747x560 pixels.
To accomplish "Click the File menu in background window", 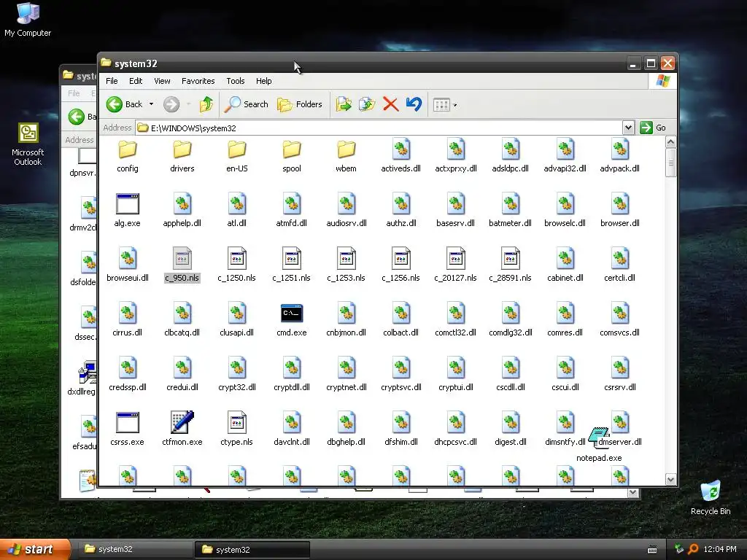I will (74, 93).
